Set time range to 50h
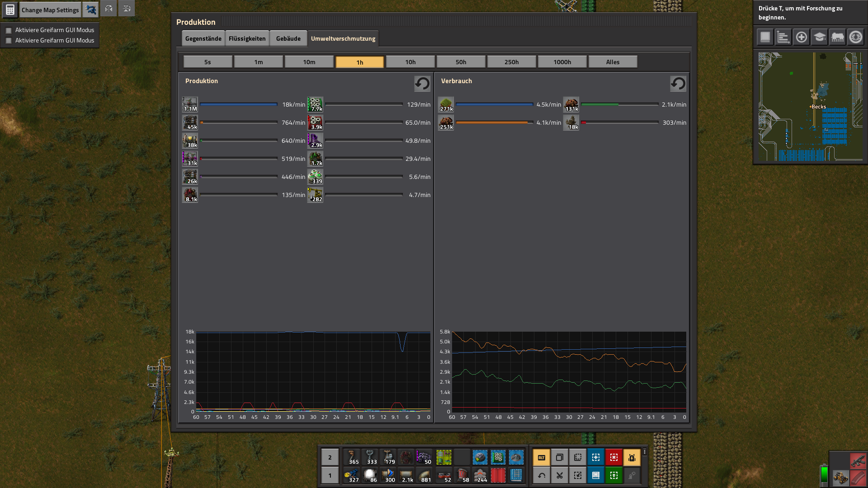The width and height of the screenshot is (868, 488). 461,62
